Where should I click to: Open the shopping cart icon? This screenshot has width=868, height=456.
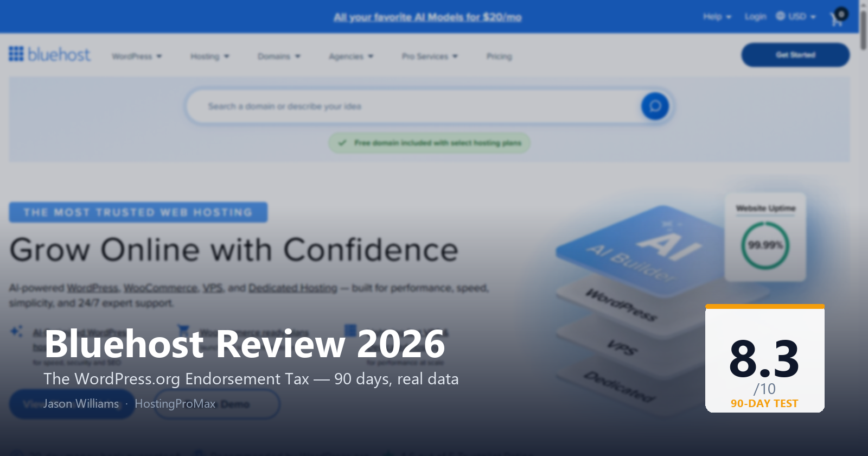tap(838, 17)
